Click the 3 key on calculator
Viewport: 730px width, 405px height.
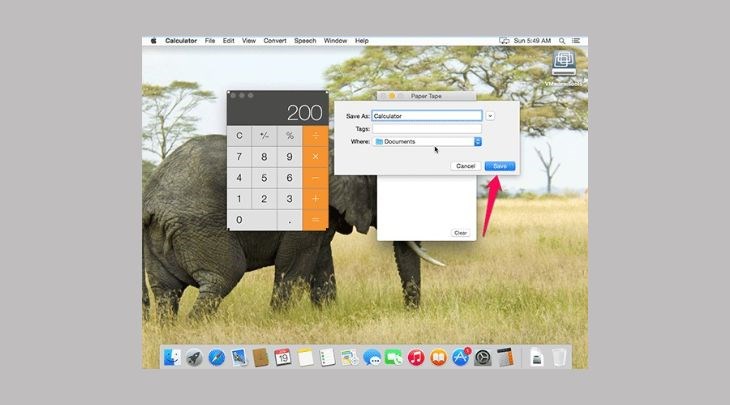[290, 199]
